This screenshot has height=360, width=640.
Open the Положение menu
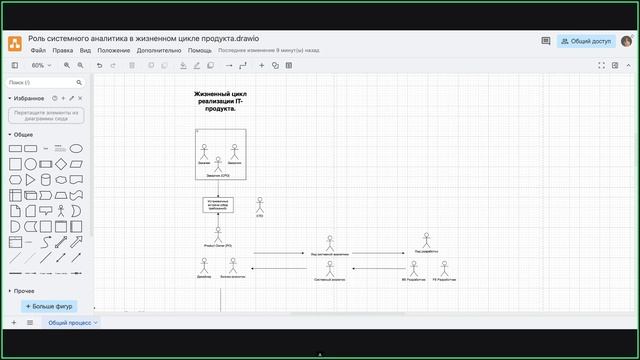click(x=113, y=51)
